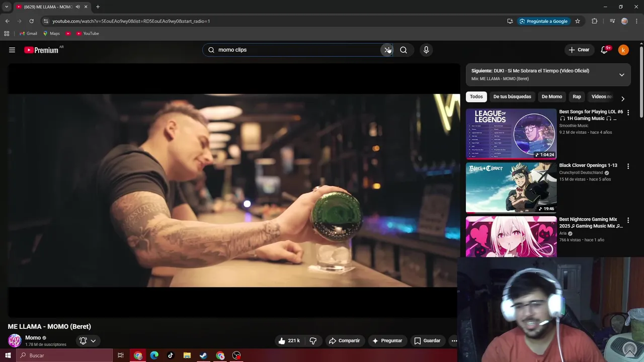Image resolution: width=644 pixels, height=362 pixels.
Task: View site information icon in address bar
Action: [x=46, y=21]
